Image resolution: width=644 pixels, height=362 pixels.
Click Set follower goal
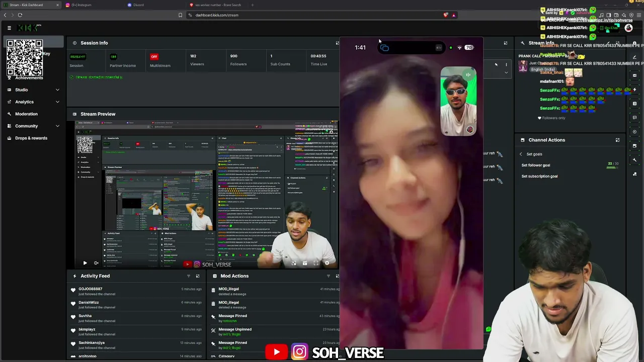click(536, 165)
